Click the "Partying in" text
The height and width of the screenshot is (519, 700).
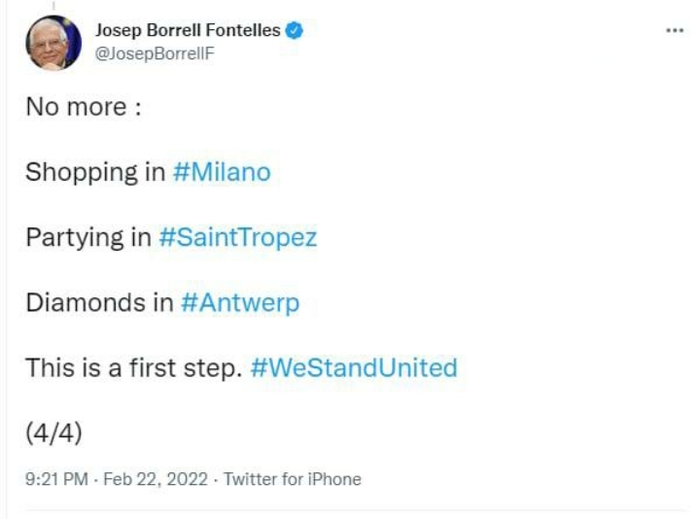(88, 238)
